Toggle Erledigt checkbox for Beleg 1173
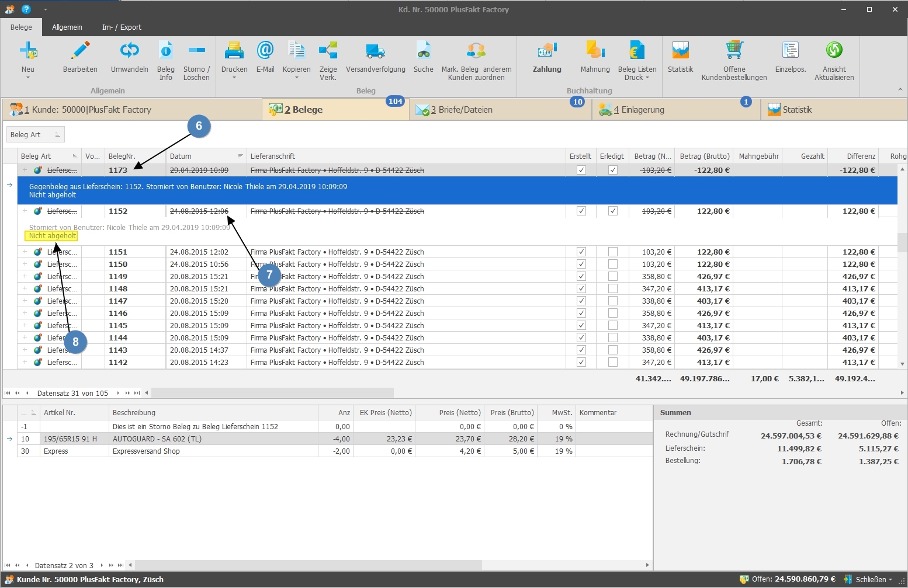908x588 pixels. [x=612, y=171]
